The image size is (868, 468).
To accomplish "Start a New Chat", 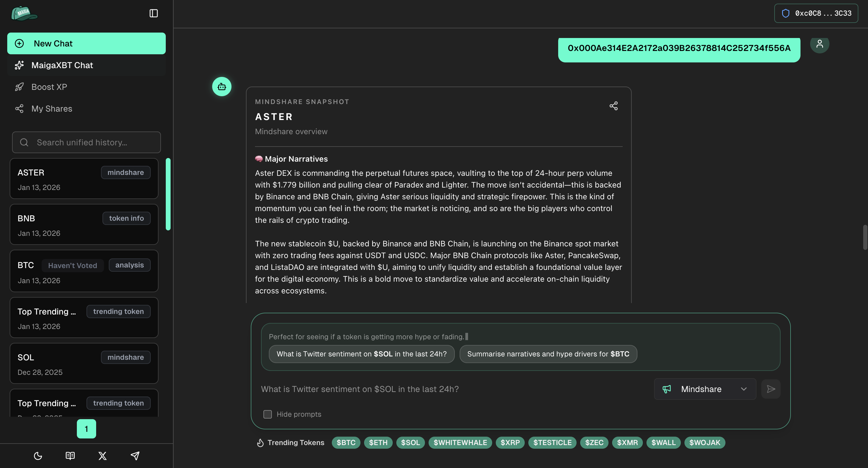I will (x=86, y=43).
